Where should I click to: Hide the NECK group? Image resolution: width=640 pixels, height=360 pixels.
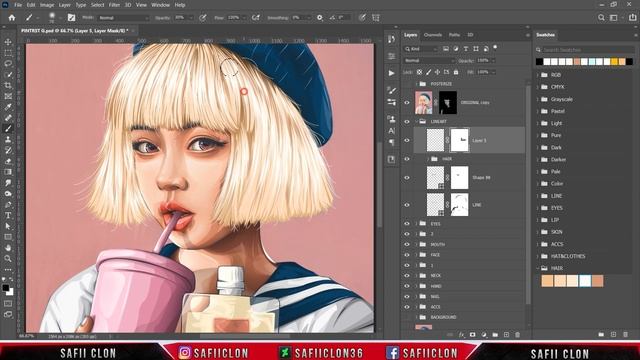407,276
